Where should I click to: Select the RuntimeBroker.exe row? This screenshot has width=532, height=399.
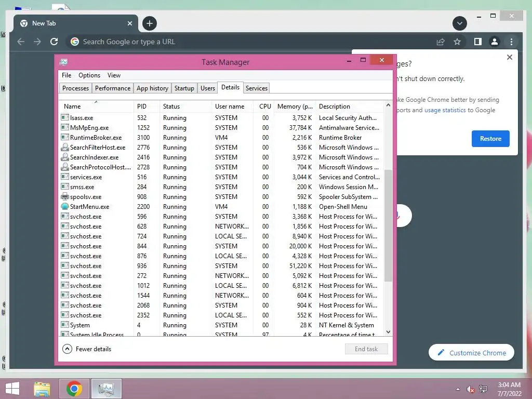tap(221, 137)
